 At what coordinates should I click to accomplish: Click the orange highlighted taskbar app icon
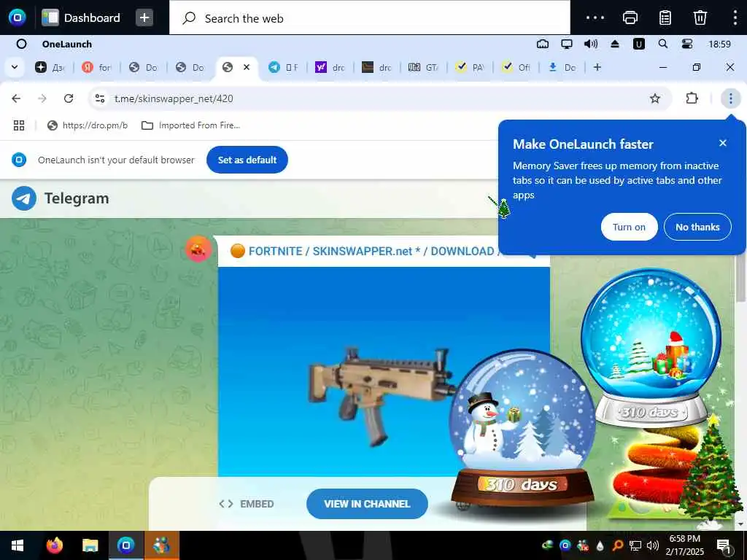(161, 545)
